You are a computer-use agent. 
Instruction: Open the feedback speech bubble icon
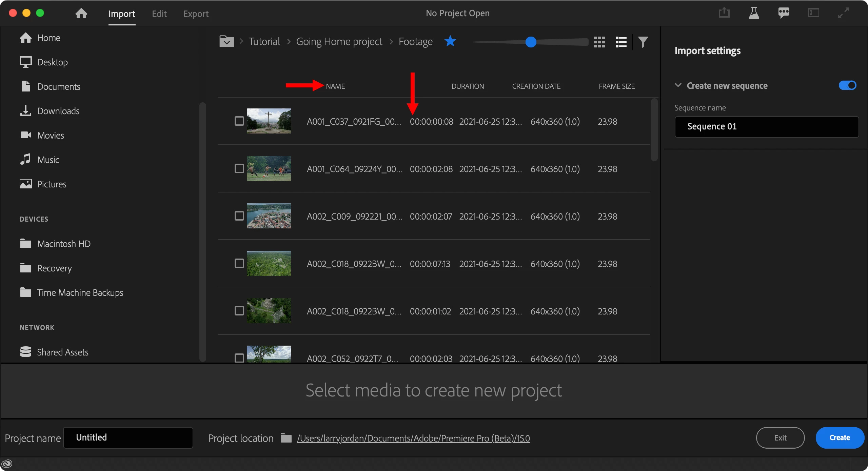(784, 13)
